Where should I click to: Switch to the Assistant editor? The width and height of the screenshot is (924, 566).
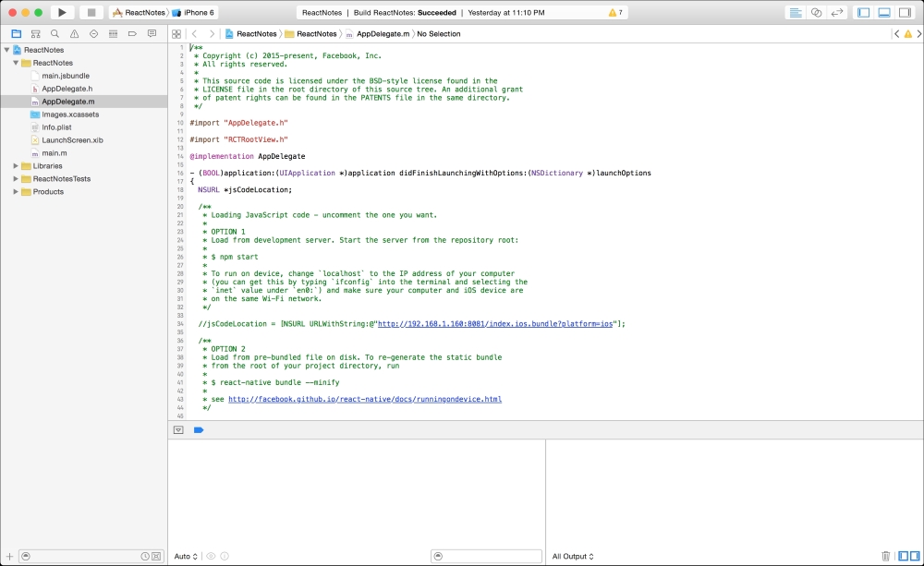[x=816, y=12]
